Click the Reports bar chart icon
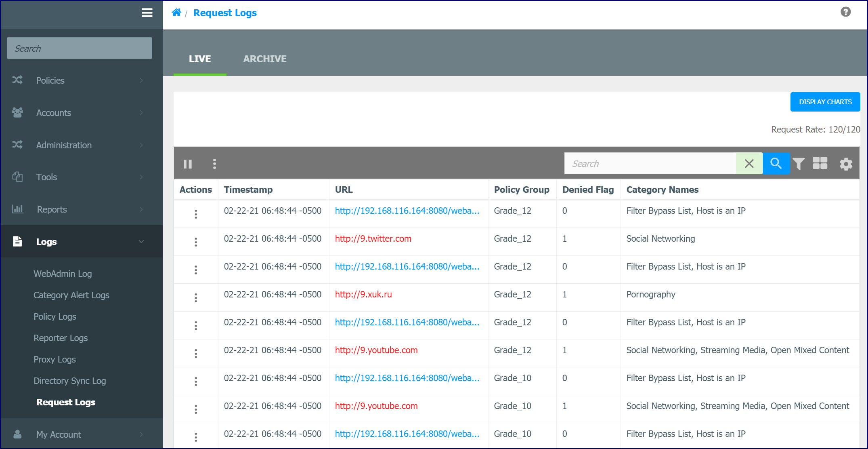The image size is (868, 449). click(18, 209)
